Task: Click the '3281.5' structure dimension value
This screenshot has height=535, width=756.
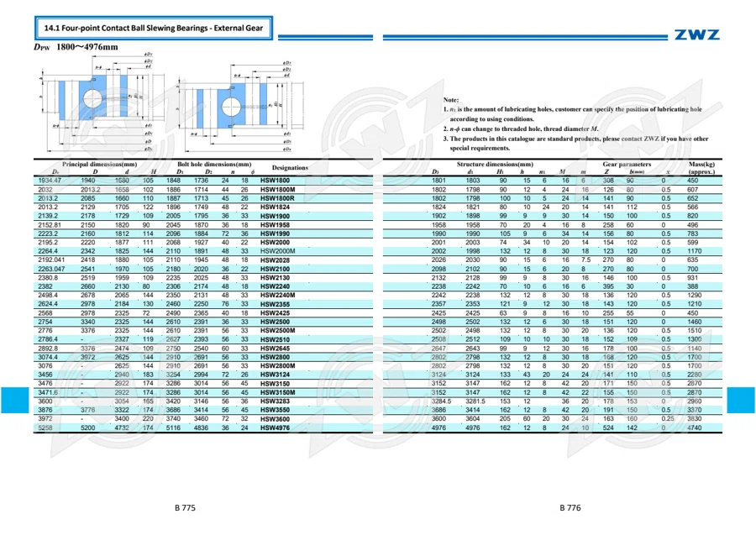Action: (475, 401)
